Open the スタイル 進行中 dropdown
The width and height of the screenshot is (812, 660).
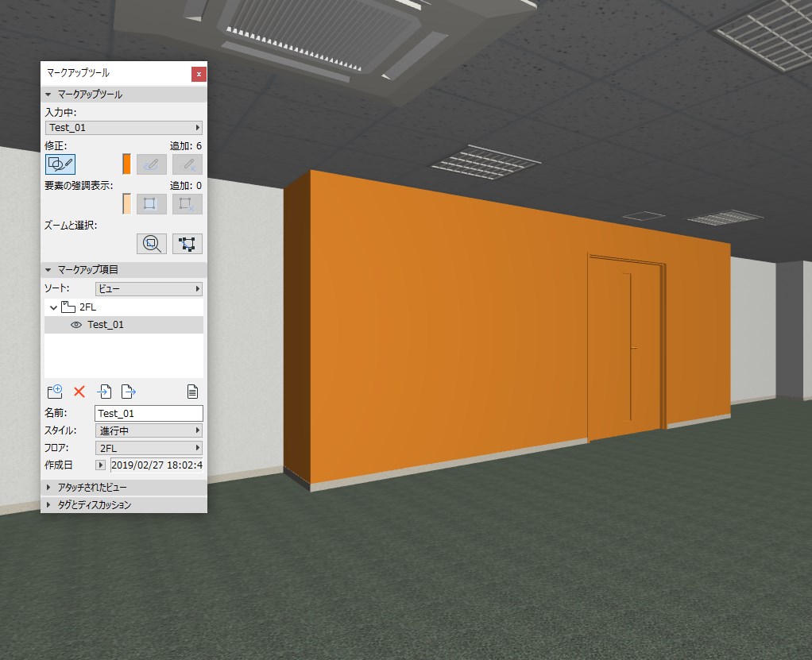tap(149, 430)
